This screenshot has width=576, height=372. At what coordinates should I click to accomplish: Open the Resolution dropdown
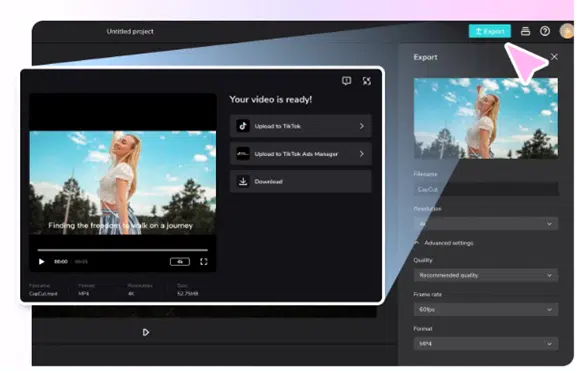coord(486,224)
